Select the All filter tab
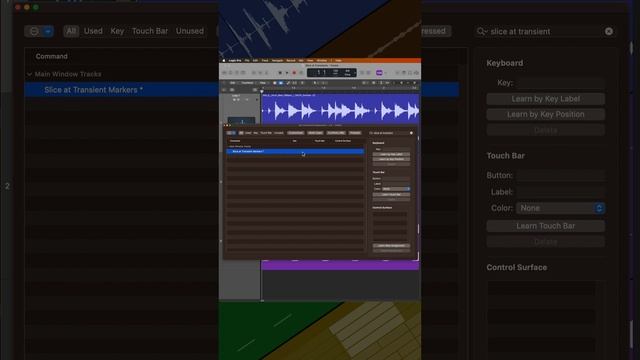Screen dimensions: 640x360 pos(71,31)
